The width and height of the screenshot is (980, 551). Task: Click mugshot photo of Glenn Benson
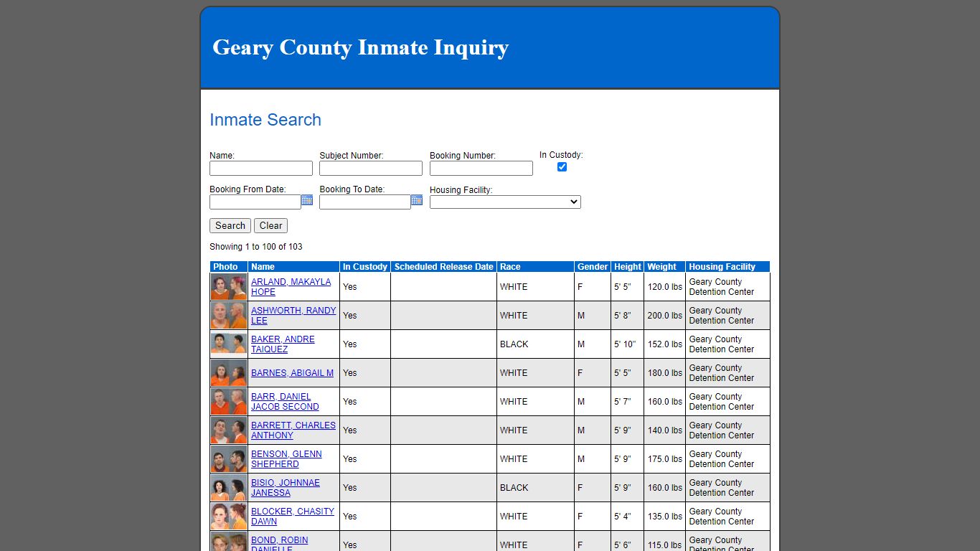[x=229, y=459]
